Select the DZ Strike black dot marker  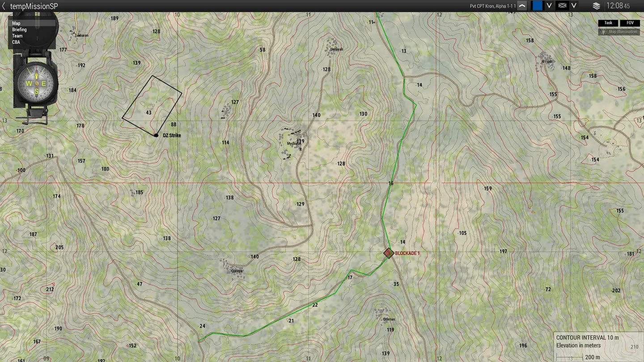click(156, 135)
